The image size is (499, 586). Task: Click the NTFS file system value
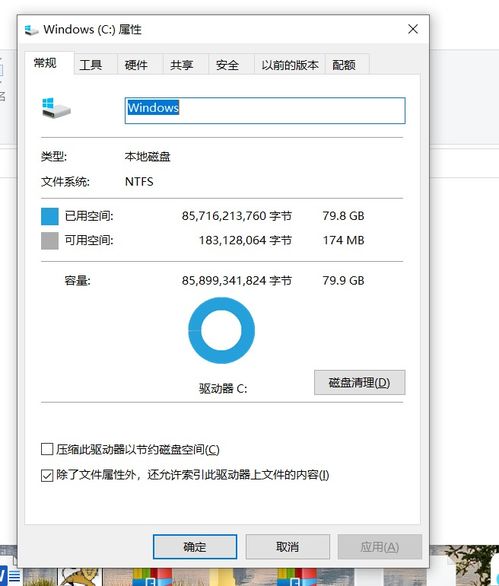pos(139,182)
